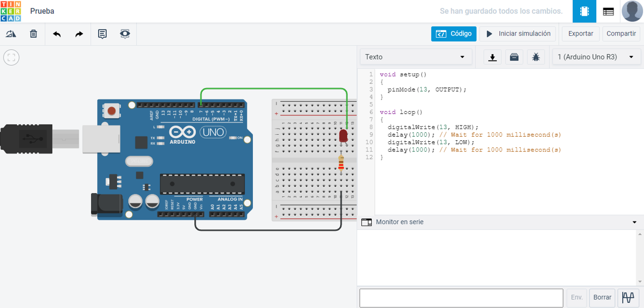Click the serial monitor input field
The height and width of the screenshot is (308, 644).
(x=461, y=298)
